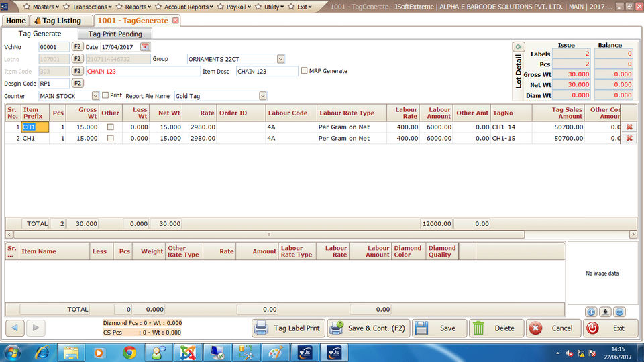Expand the Group ORNAMENTS 22CT dropdown
Image resolution: width=644 pixels, height=362 pixels.
point(280,59)
